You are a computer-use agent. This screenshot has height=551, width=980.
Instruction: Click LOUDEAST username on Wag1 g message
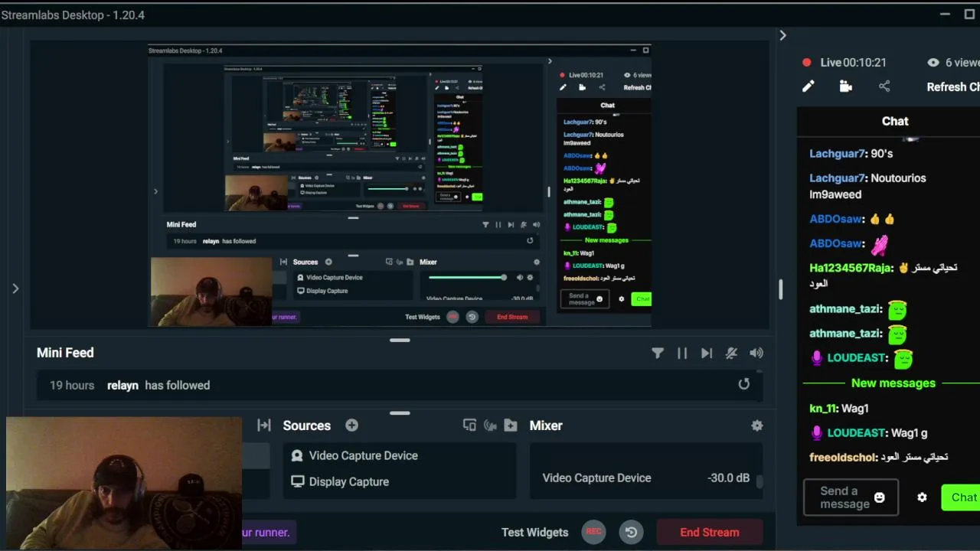point(856,432)
